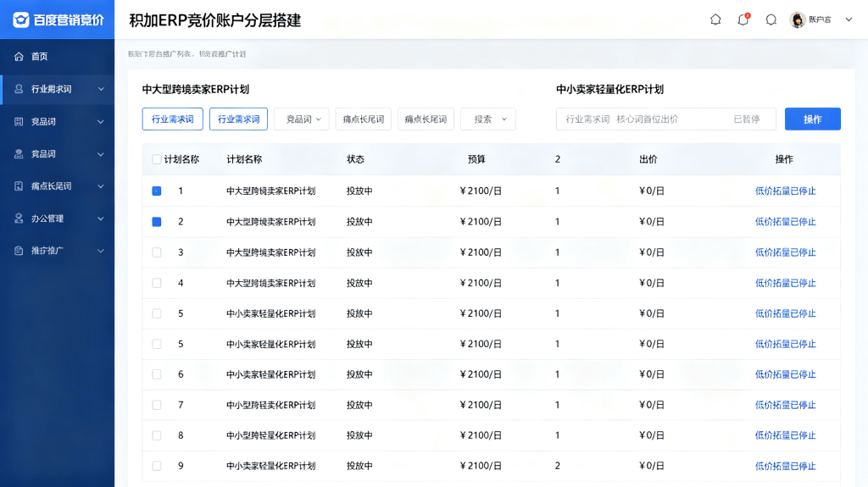This screenshot has height=487, width=868.
Task: Check the checkbox for row 3
Action: [x=157, y=252]
